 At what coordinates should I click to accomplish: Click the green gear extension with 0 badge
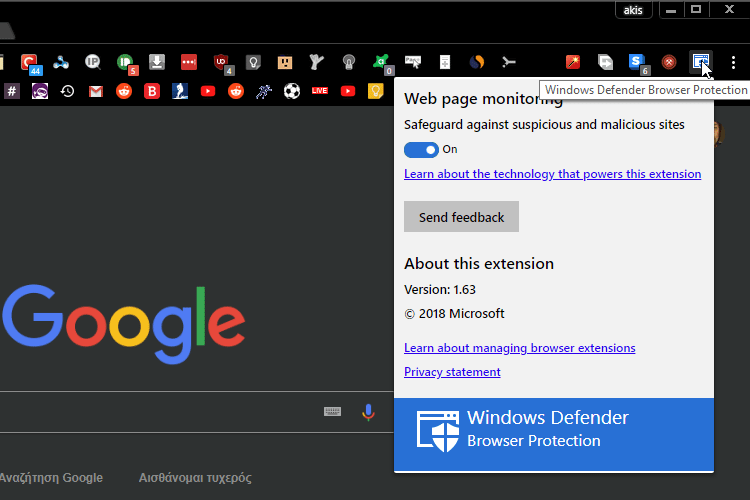tap(383, 63)
